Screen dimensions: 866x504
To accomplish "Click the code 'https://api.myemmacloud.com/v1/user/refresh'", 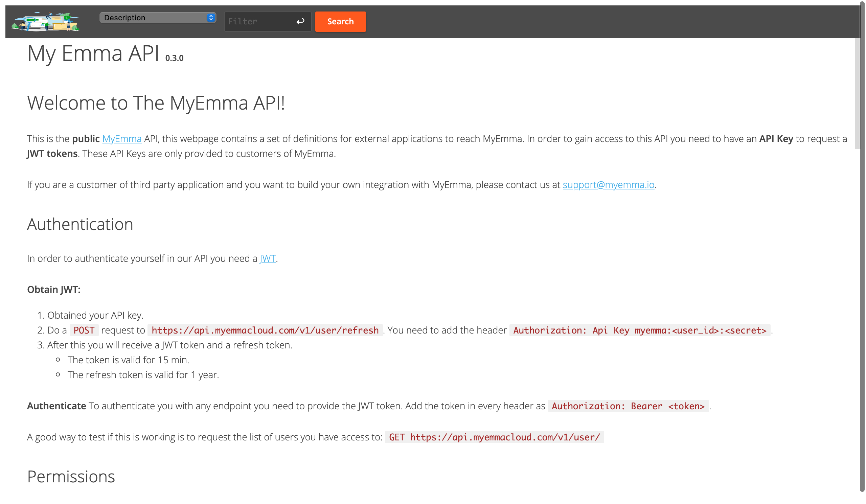I will (x=265, y=330).
